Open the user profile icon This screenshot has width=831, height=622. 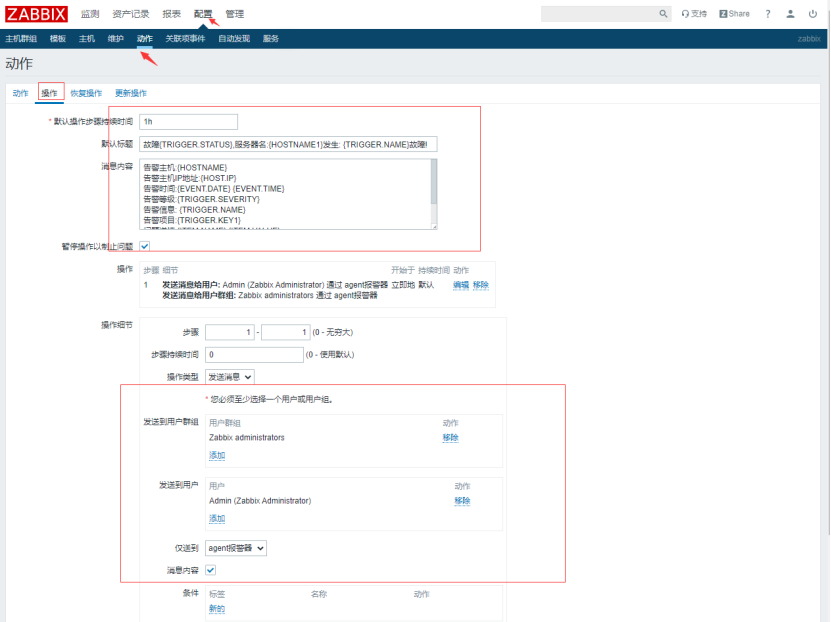[790, 14]
